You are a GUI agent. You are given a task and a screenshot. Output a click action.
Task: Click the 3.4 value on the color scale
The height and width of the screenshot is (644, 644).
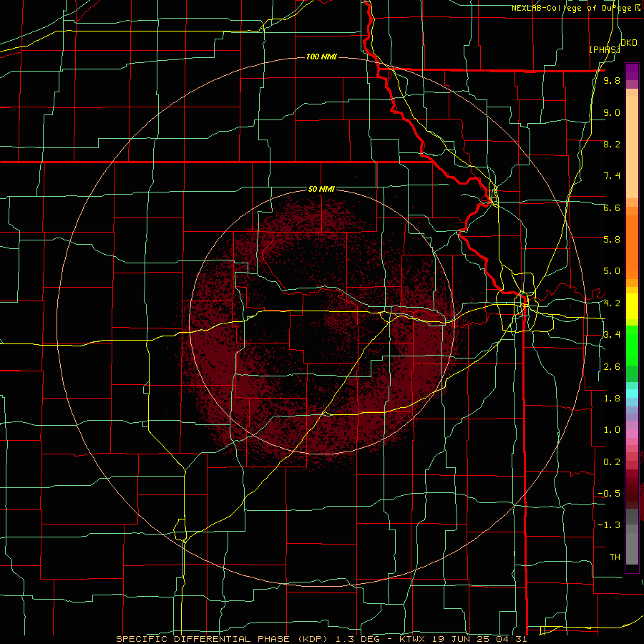point(612,334)
